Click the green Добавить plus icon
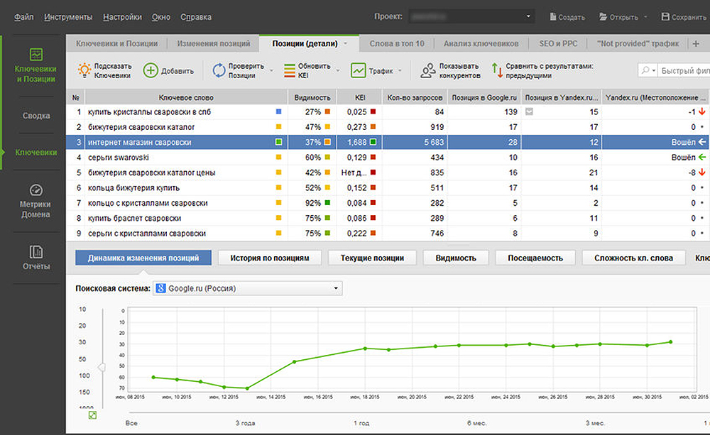Screen dimensions: 710x435 (150, 71)
